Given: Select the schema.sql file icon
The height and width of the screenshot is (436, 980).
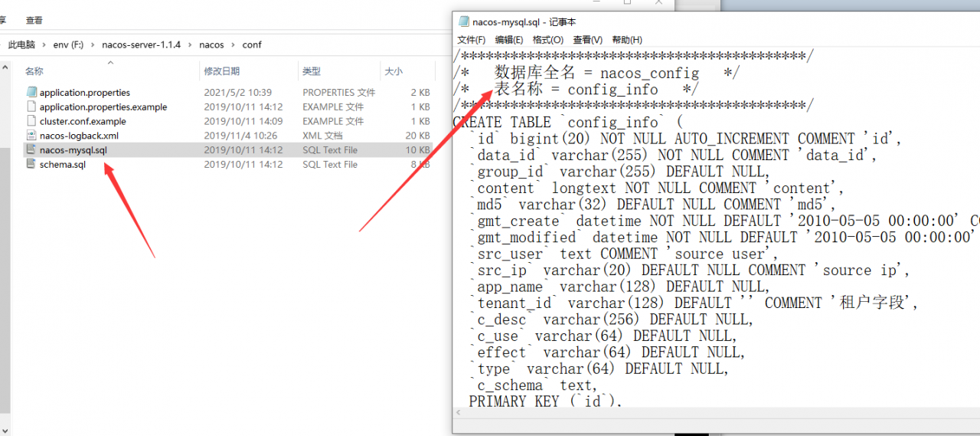Looking at the screenshot, I should pyautogui.click(x=31, y=165).
